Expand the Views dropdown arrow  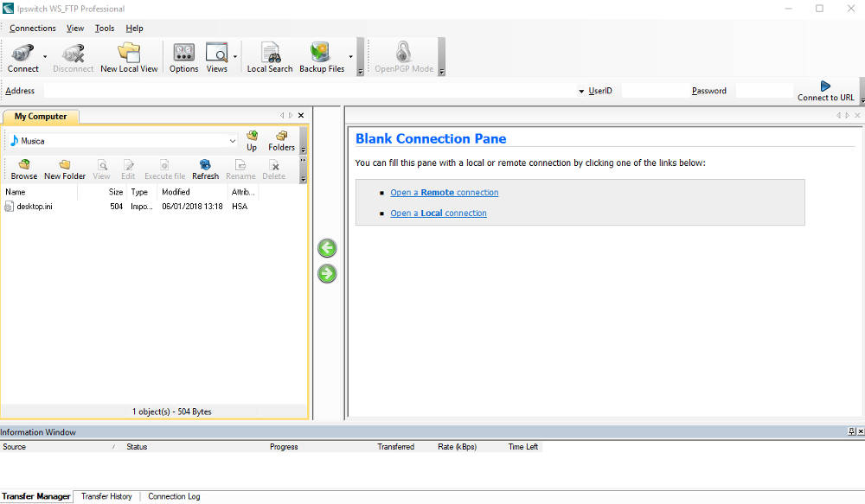point(235,57)
